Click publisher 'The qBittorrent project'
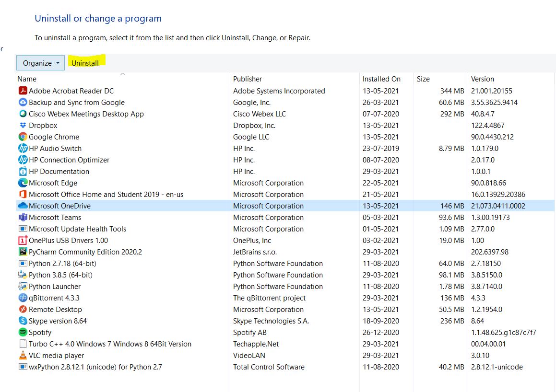The height and width of the screenshot is (392, 556). [x=270, y=298]
